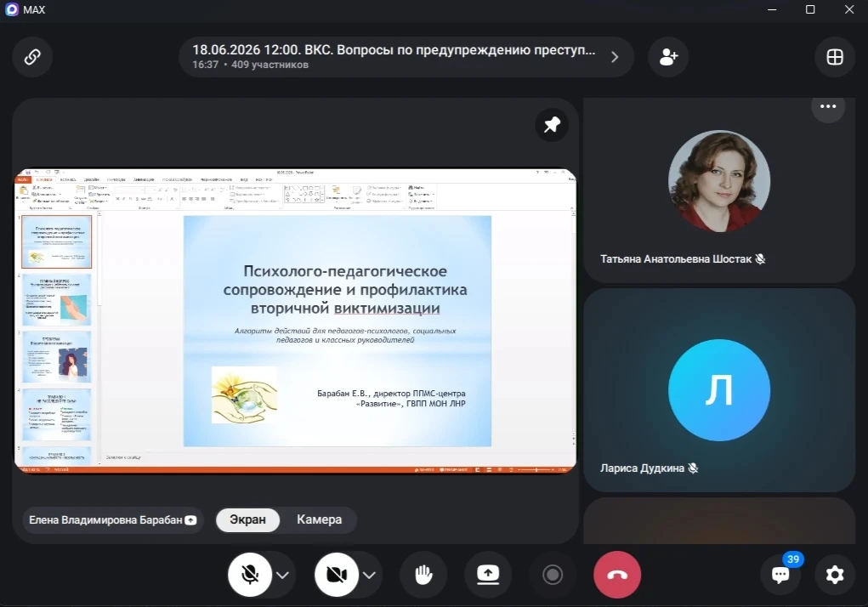Select fourth slide thumbnail in shared PowerPoint

point(56,414)
